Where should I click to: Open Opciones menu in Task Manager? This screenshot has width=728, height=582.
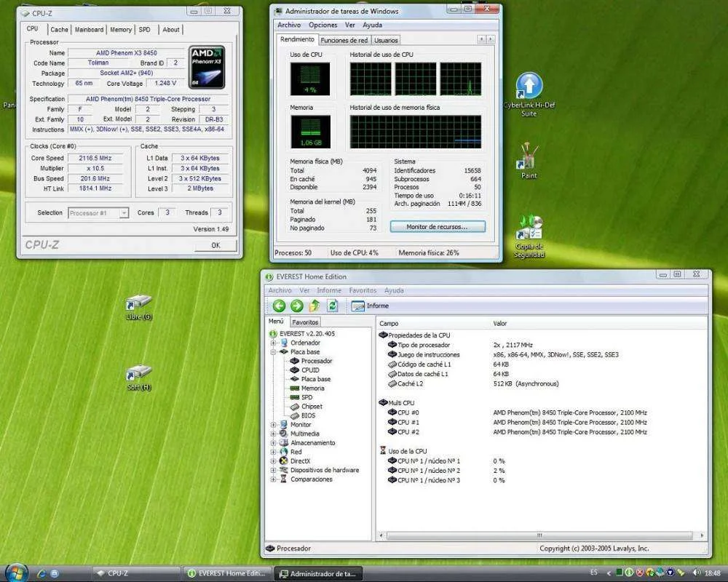(x=323, y=25)
